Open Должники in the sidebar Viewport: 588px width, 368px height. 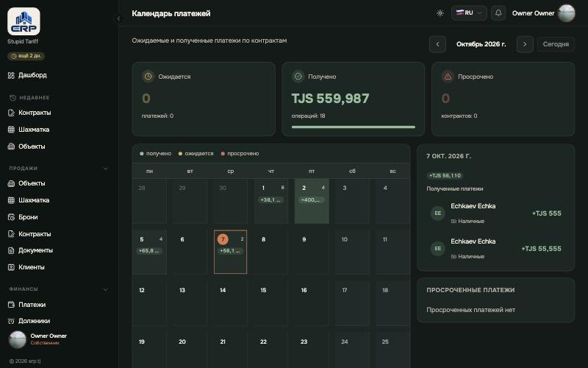coord(34,321)
